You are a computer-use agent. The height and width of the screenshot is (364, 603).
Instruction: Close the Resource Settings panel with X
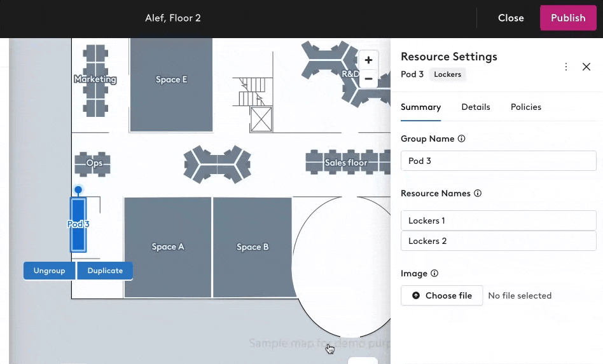click(x=586, y=67)
